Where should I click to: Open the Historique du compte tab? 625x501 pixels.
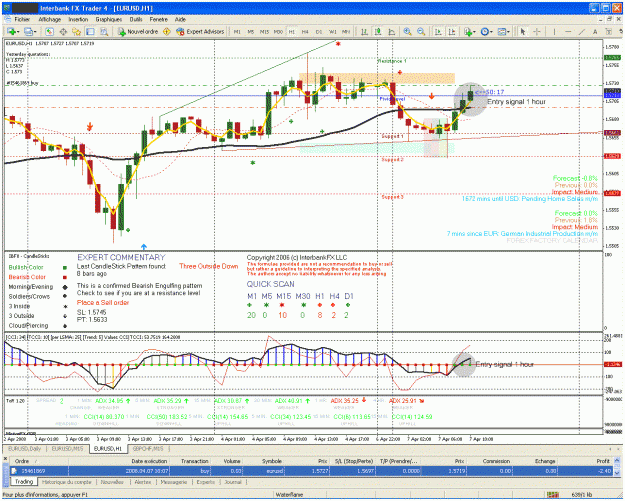pyautogui.click(x=67, y=482)
